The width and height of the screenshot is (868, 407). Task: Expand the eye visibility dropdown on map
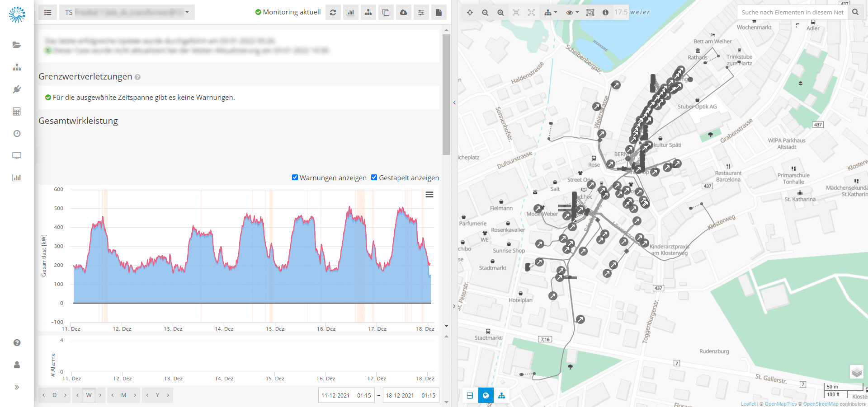pos(572,13)
